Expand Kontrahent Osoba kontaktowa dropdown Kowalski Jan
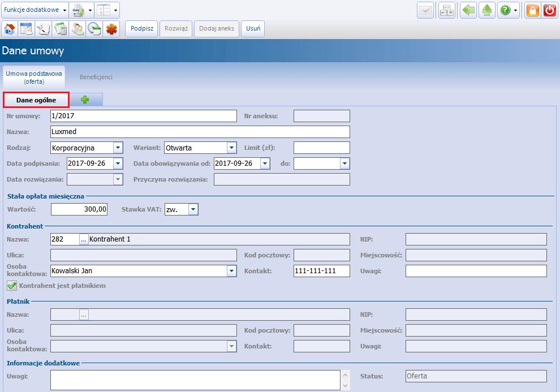 coord(231,270)
